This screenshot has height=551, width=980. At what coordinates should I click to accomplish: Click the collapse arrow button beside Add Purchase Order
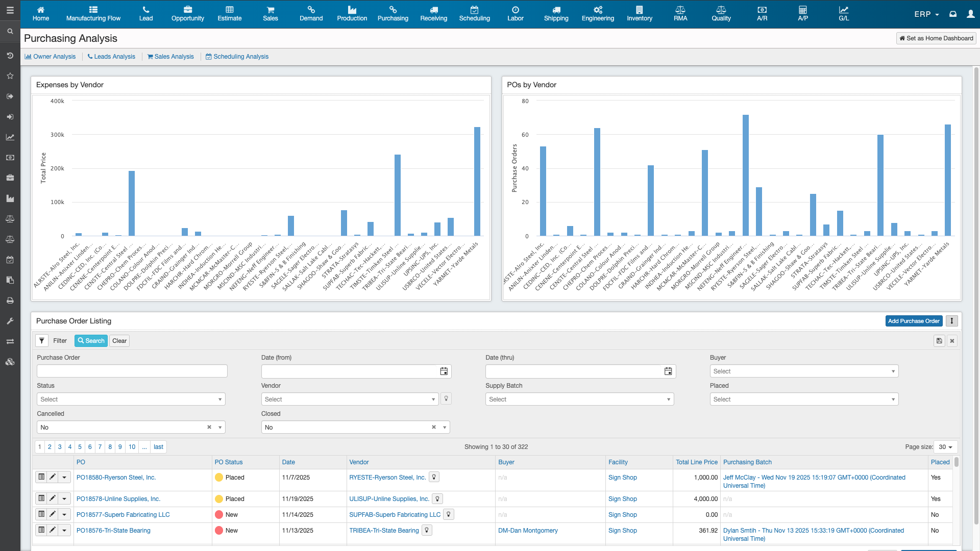(952, 321)
